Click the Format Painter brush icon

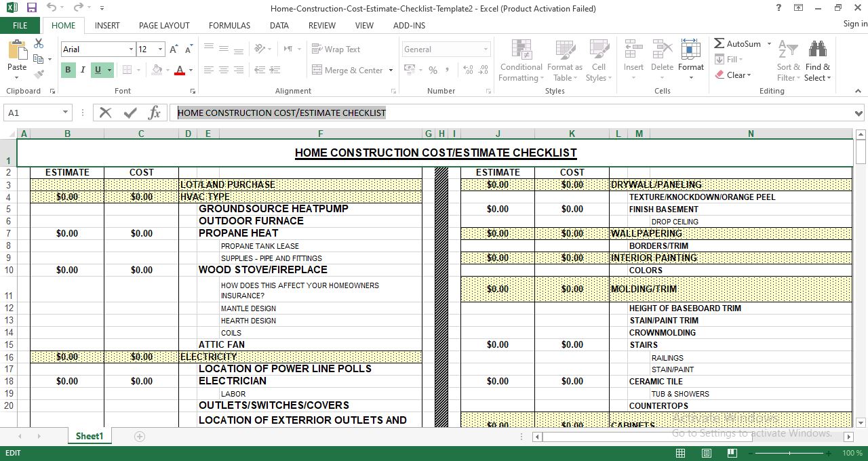39,75
